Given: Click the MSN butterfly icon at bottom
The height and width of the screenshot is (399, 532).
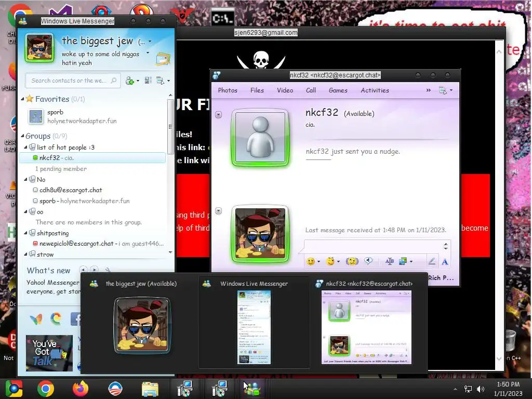Looking at the screenshot, I should click(x=36, y=319).
